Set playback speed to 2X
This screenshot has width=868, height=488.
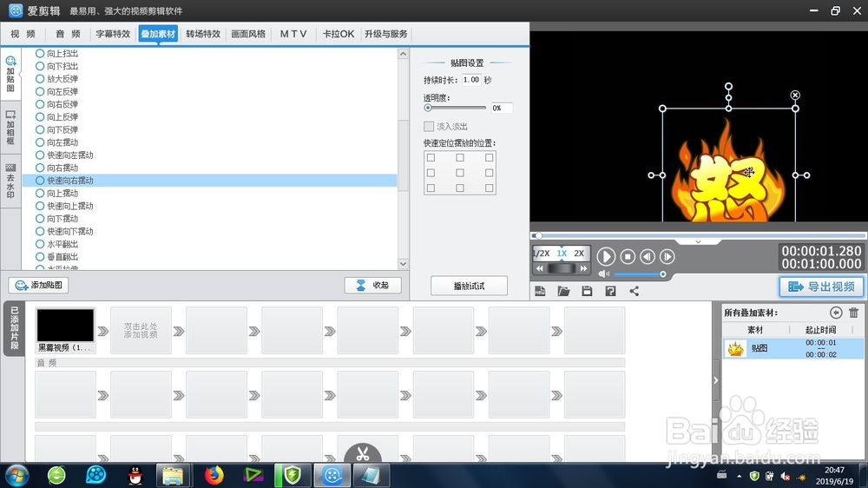[579, 254]
